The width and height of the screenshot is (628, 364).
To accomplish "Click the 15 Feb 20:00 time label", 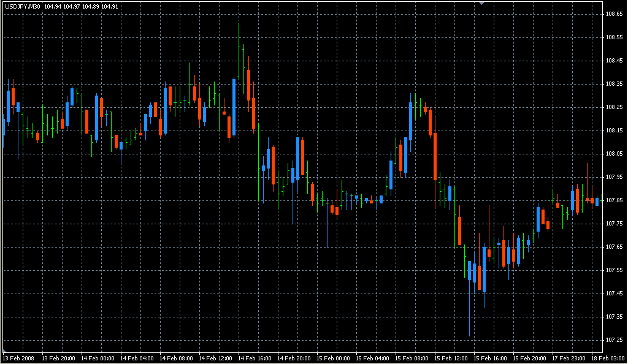I will tap(529, 358).
